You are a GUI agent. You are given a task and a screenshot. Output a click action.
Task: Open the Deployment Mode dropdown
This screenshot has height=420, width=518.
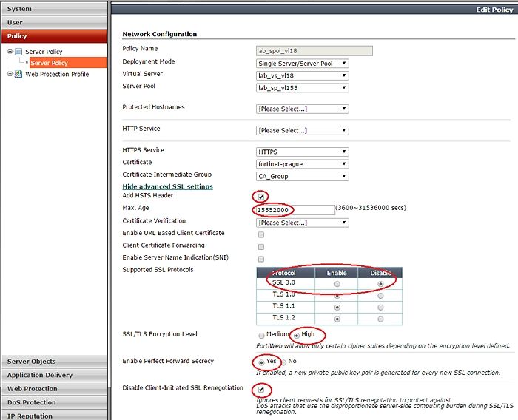tap(302, 64)
